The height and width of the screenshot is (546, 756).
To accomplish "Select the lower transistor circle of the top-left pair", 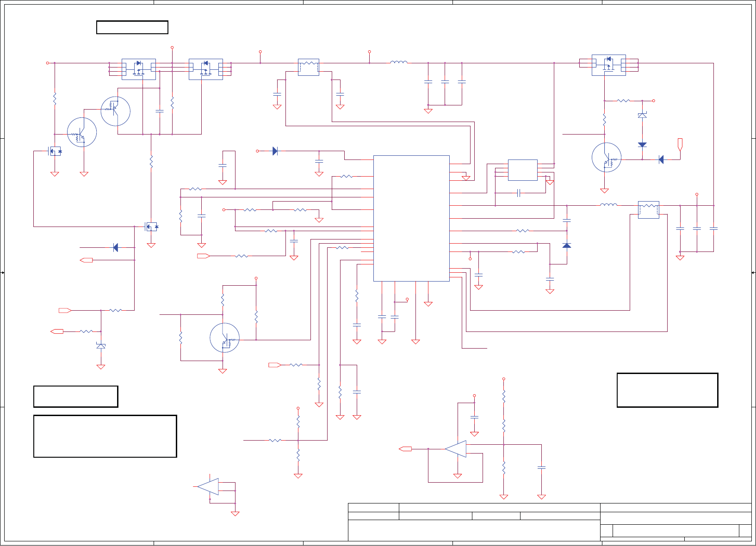I will pos(82,132).
